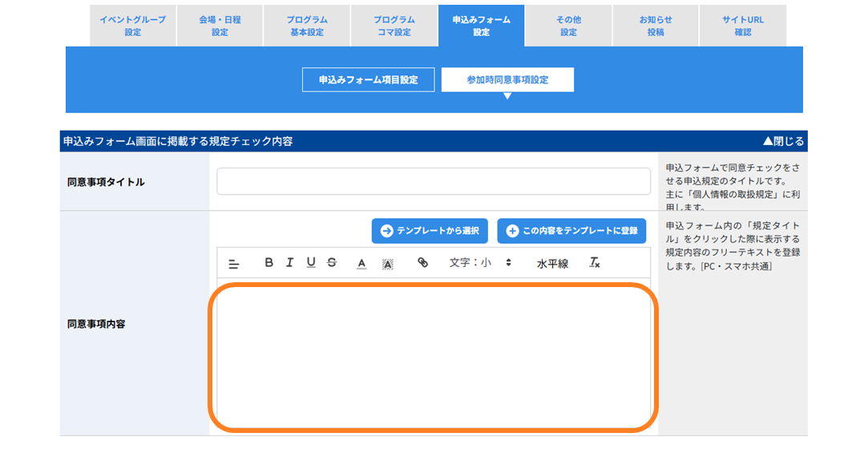Open the プログラムコマ設定 tab
This screenshot has height=453, width=868.
pyautogui.click(x=394, y=26)
